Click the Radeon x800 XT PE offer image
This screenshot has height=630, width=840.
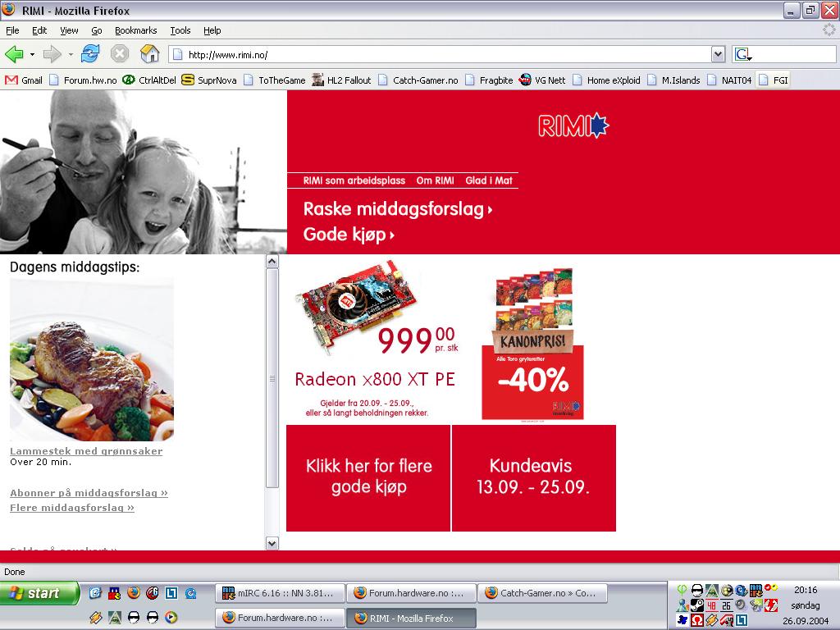tap(375, 339)
